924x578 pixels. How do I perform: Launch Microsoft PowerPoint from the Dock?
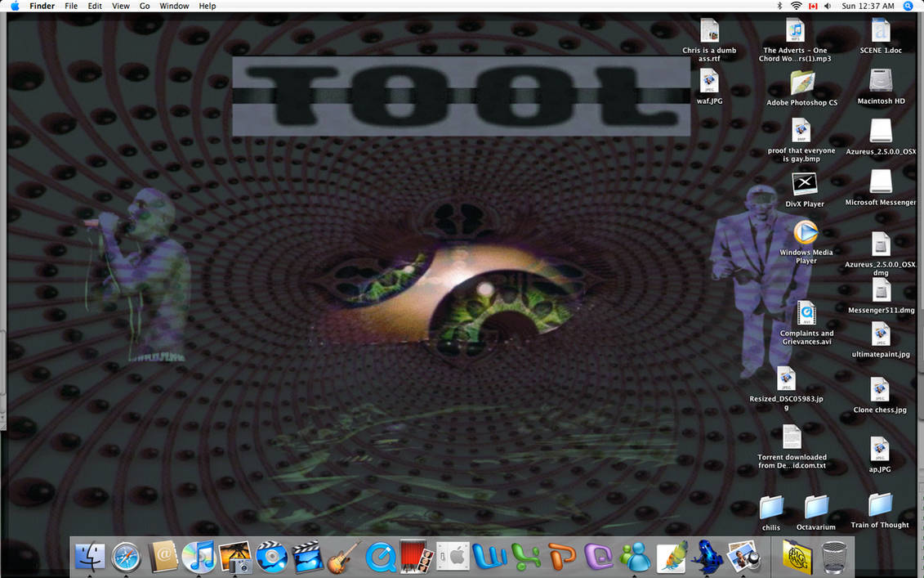pyautogui.click(x=562, y=557)
